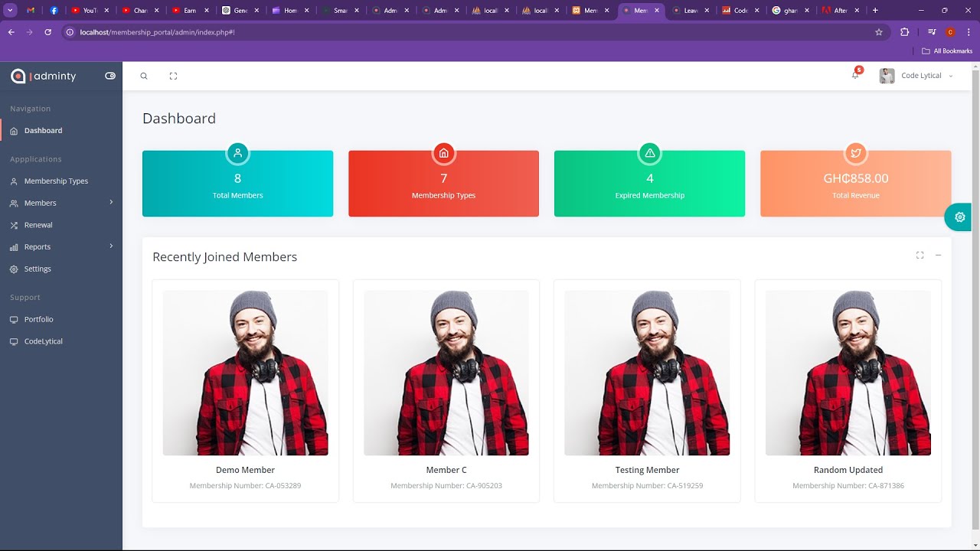Bookmark this page with the star icon

tap(879, 32)
